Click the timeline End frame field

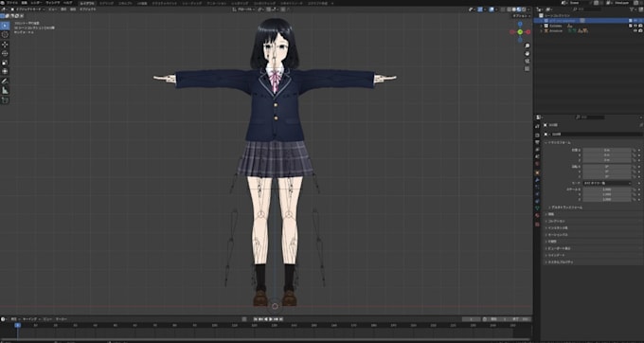coord(521,318)
